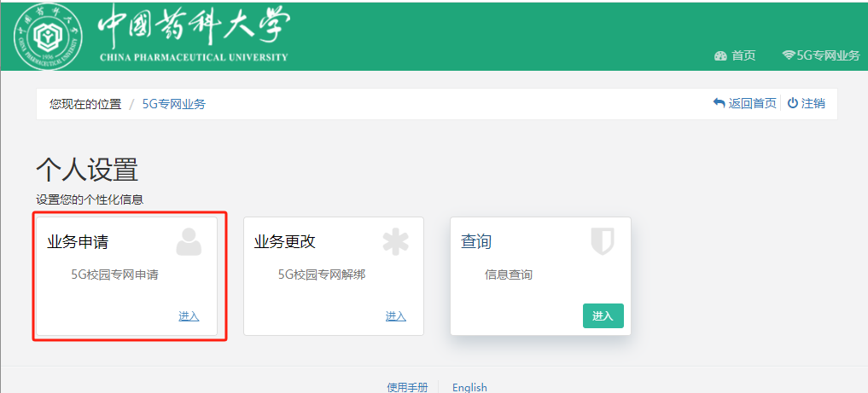Click the return arrow icon beside 返回首页
This screenshot has height=393, width=868.
pyautogui.click(x=719, y=103)
